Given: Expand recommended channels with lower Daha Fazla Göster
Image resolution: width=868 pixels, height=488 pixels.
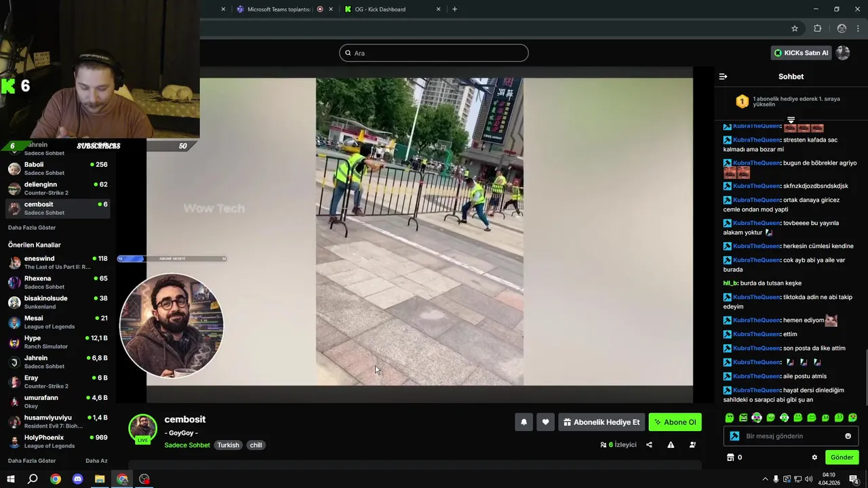Looking at the screenshot, I should click(x=32, y=461).
